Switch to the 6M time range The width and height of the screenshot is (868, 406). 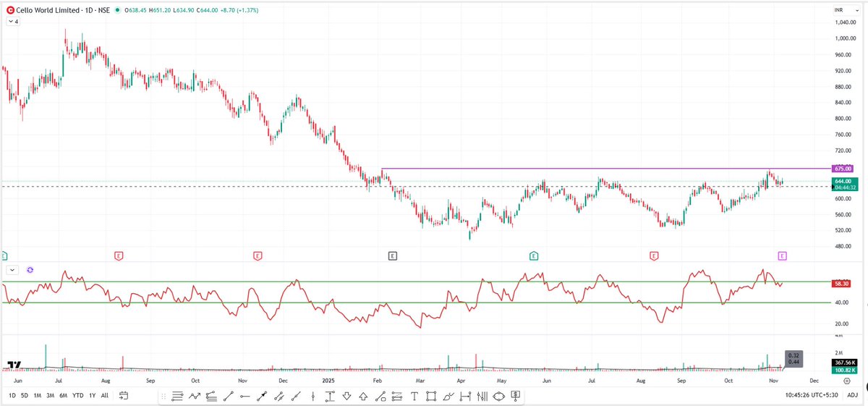point(63,395)
